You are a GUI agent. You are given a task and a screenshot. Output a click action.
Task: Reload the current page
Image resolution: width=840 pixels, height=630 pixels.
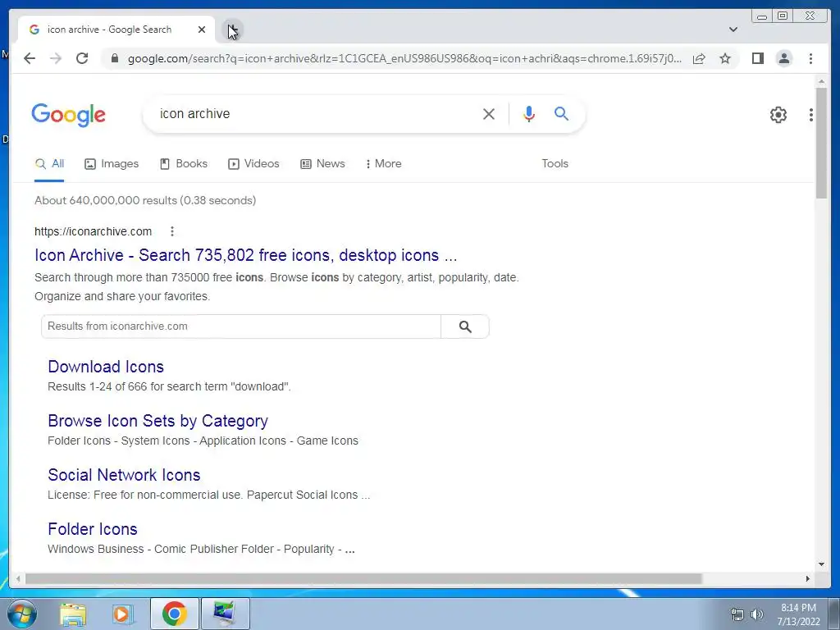[x=82, y=58]
